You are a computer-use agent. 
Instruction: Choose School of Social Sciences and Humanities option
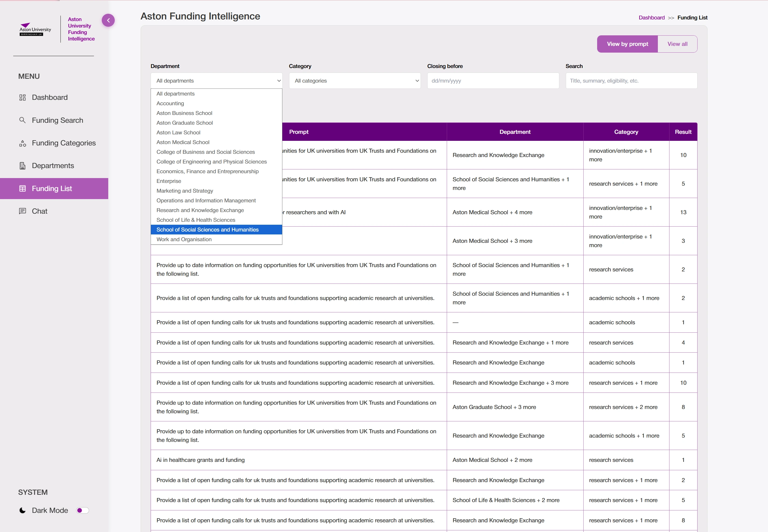pos(207,230)
